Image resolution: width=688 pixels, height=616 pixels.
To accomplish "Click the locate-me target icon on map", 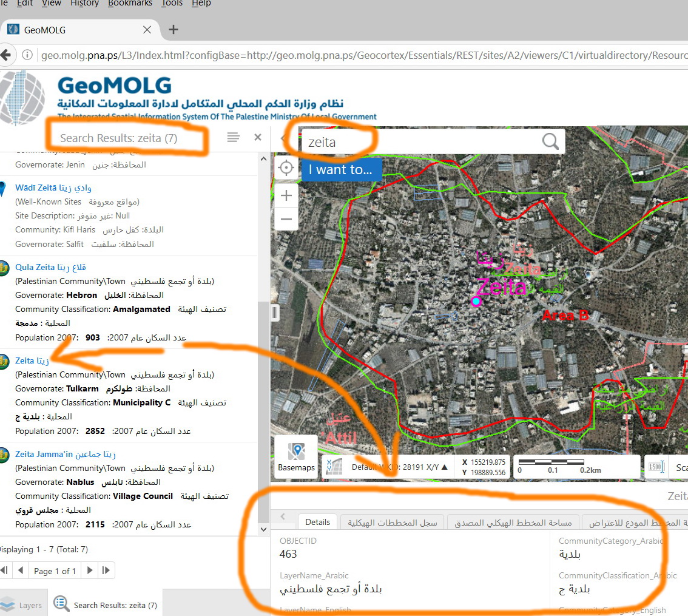I will [286, 168].
